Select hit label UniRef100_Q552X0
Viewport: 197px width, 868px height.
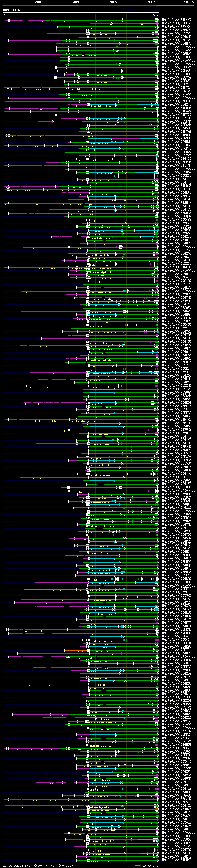pos(177,155)
